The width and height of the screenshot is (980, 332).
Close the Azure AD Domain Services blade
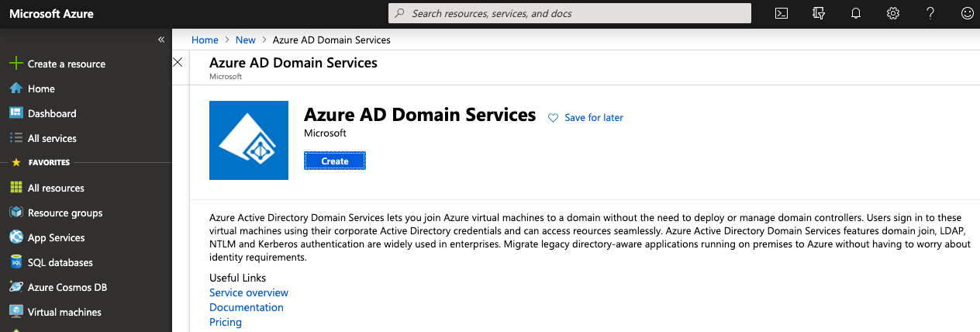click(x=178, y=62)
